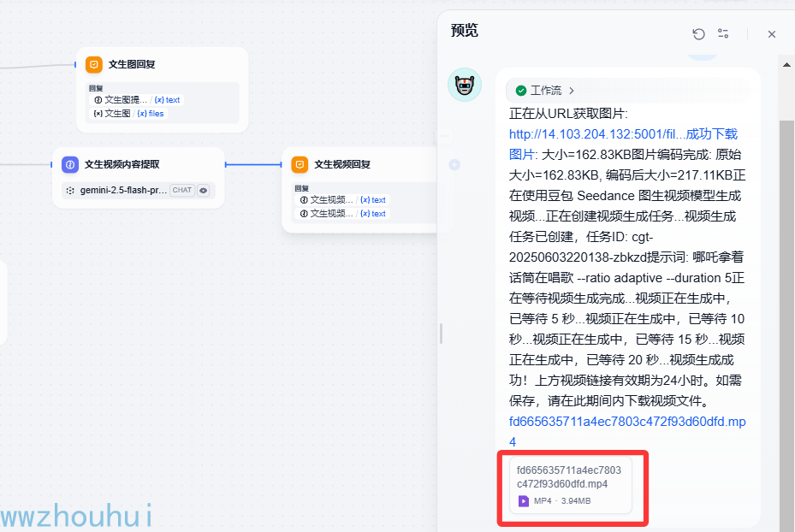Expand the 工作流 workflow status chevron
This screenshot has height=532, width=795.
click(572, 91)
